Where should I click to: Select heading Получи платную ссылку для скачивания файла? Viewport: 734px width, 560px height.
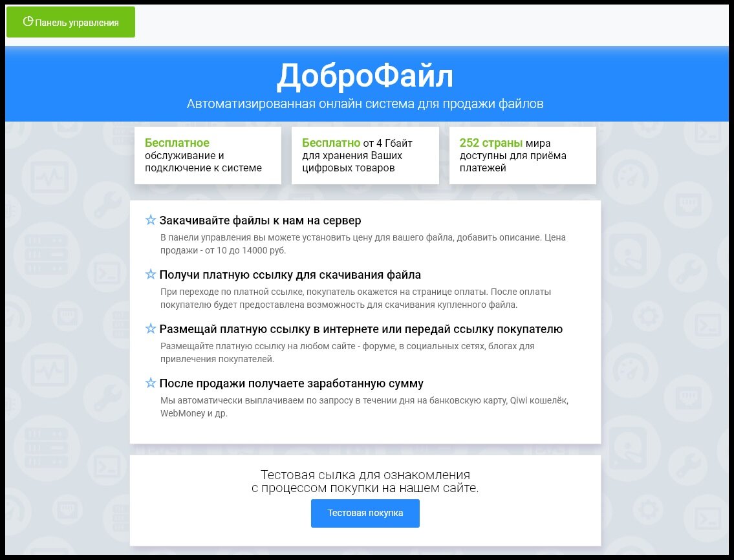(290, 275)
